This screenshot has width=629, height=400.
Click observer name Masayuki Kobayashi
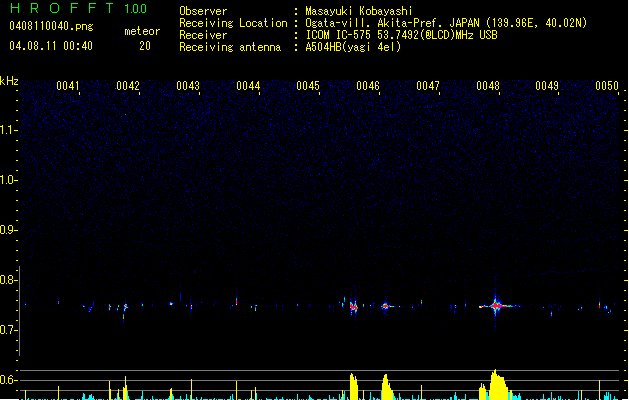click(x=359, y=11)
